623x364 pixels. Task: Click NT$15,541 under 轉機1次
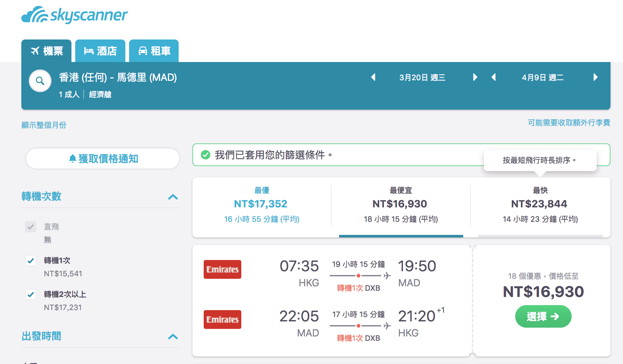pyautogui.click(x=63, y=274)
